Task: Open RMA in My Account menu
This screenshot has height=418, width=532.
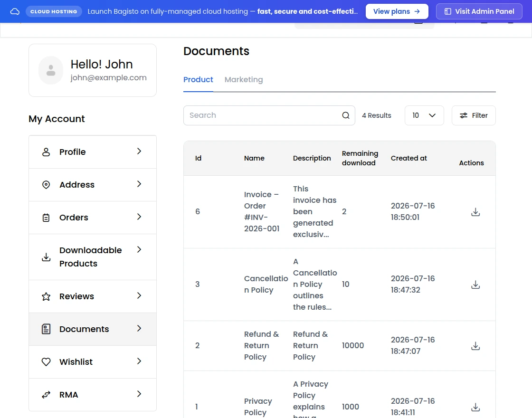Action: click(93, 395)
